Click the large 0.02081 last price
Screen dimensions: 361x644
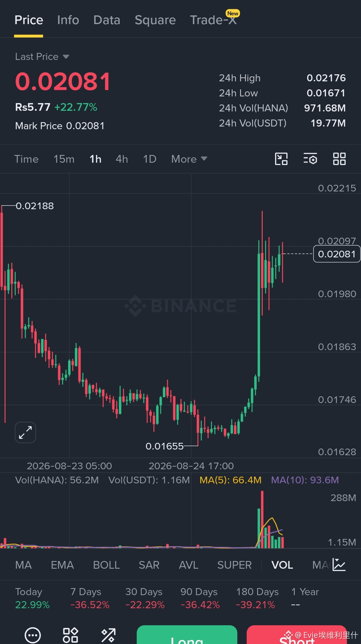click(x=63, y=82)
